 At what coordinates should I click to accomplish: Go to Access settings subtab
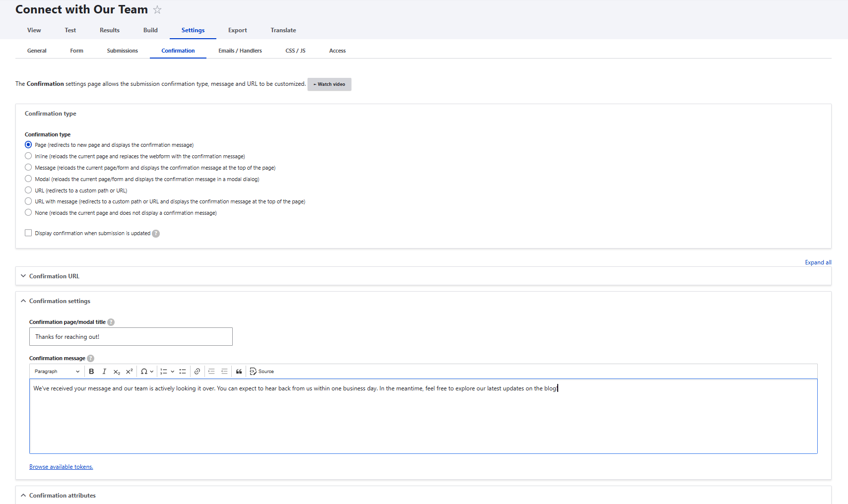(337, 51)
